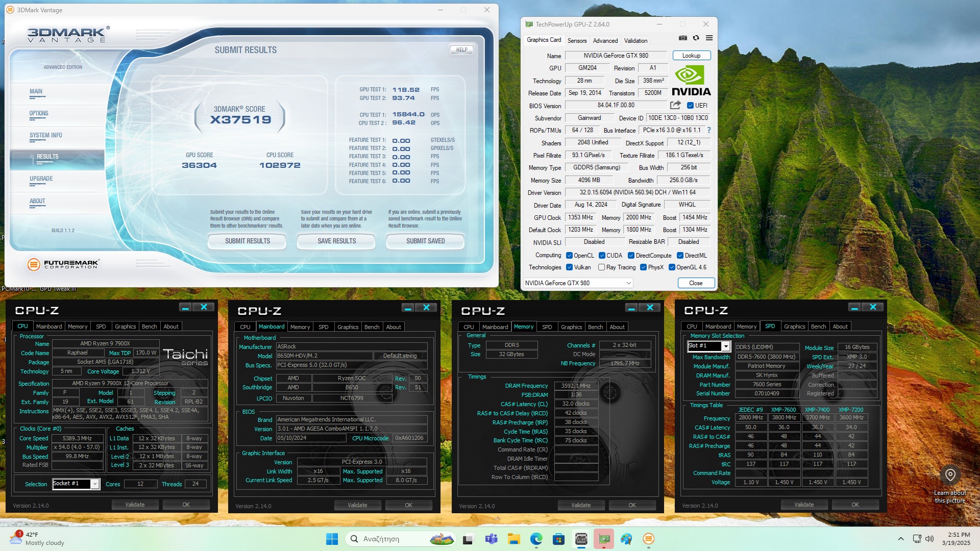Toggle the DirectML checkbox
The image size is (980, 551).
pos(680,256)
